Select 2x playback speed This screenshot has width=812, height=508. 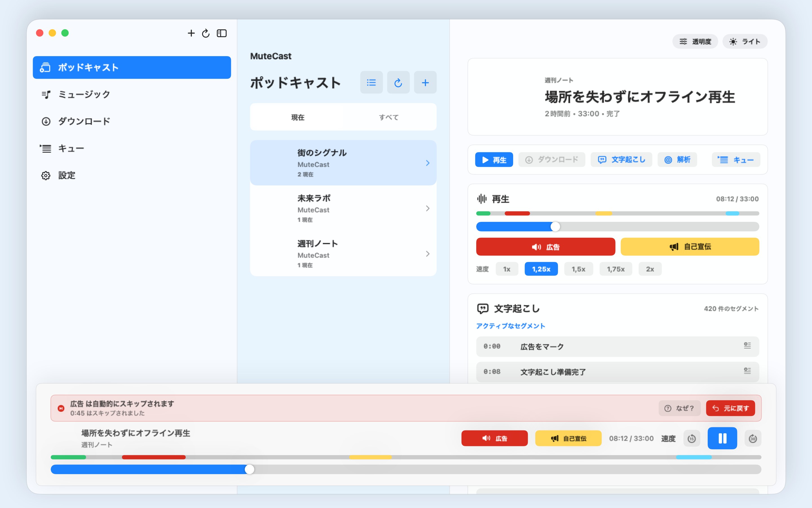[650, 269]
